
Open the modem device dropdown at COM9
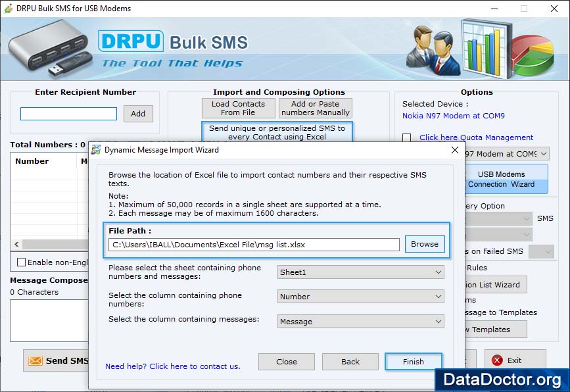[x=507, y=154]
